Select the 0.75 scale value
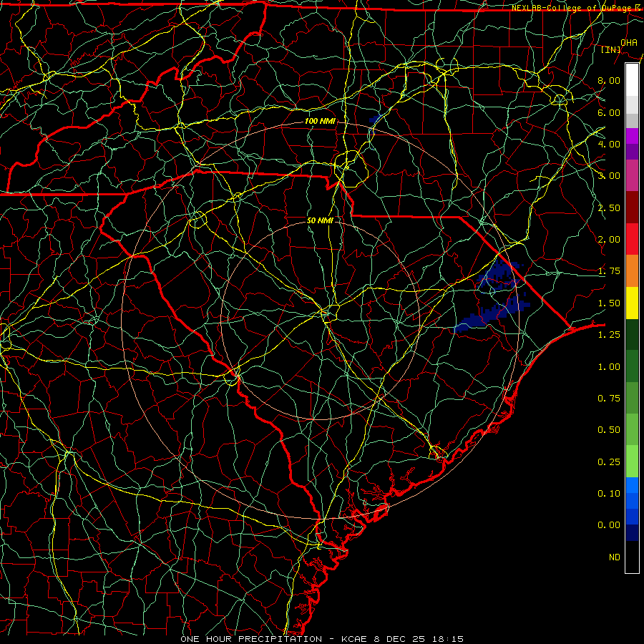644x644 pixels. 609,399
